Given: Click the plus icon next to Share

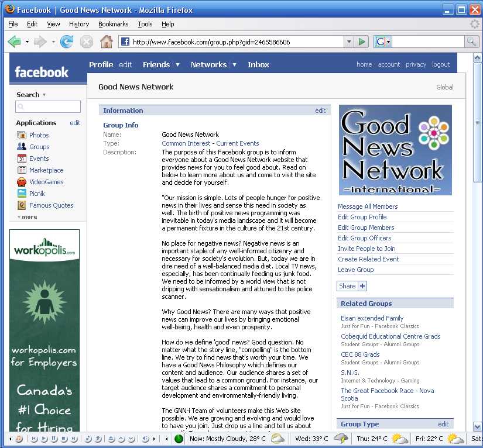Looking at the screenshot, I should click(362, 286).
